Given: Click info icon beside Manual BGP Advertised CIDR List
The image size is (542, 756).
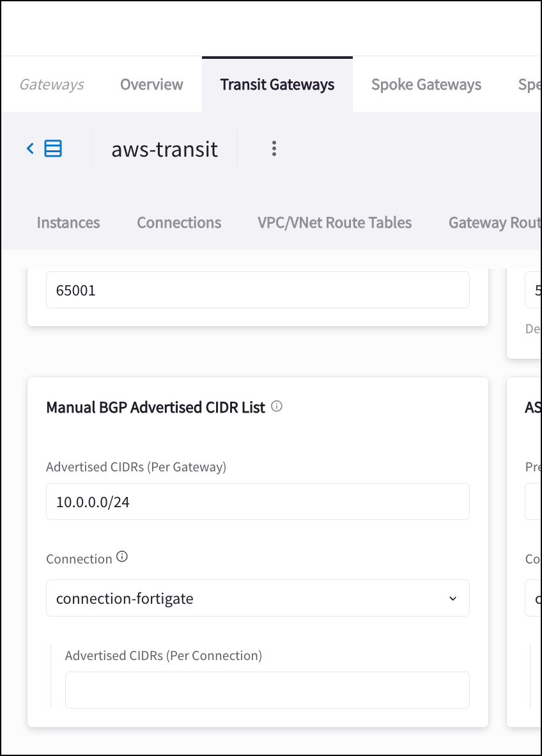Looking at the screenshot, I should [x=277, y=406].
